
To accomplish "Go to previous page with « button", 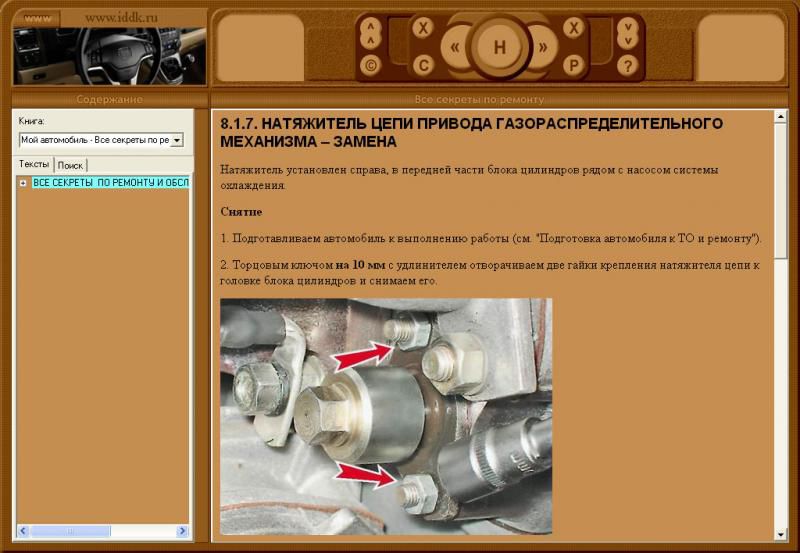I will [x=456, y=47].
